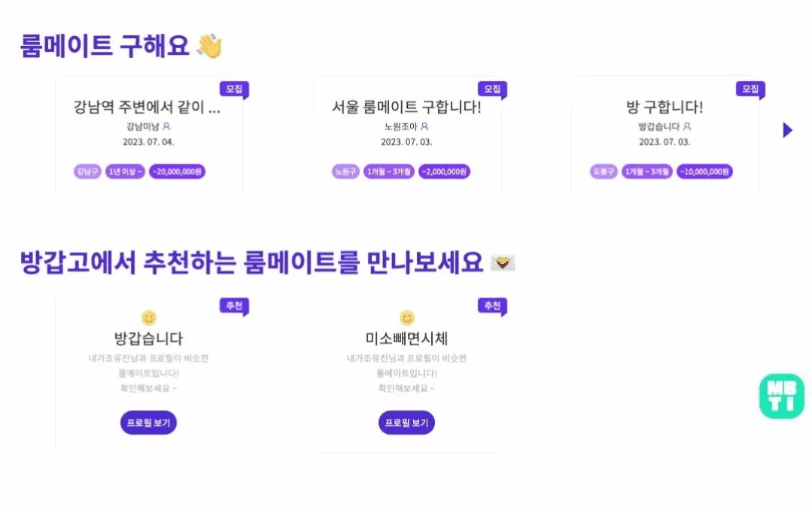Click the profile icon beside 방갑습니다 author
The width and height of the screenshot is (812, 506).
coord(687,126)
